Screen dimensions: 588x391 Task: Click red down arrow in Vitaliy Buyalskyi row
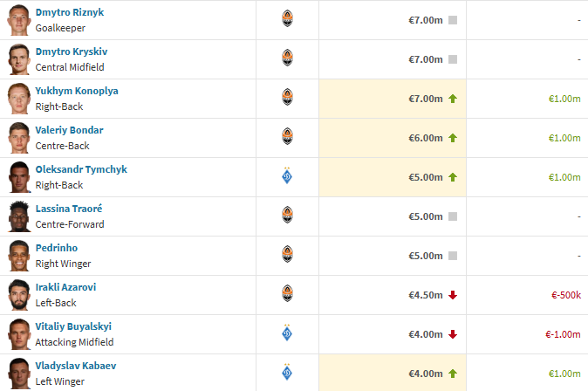pyautogui.click(x=453, y=334)
